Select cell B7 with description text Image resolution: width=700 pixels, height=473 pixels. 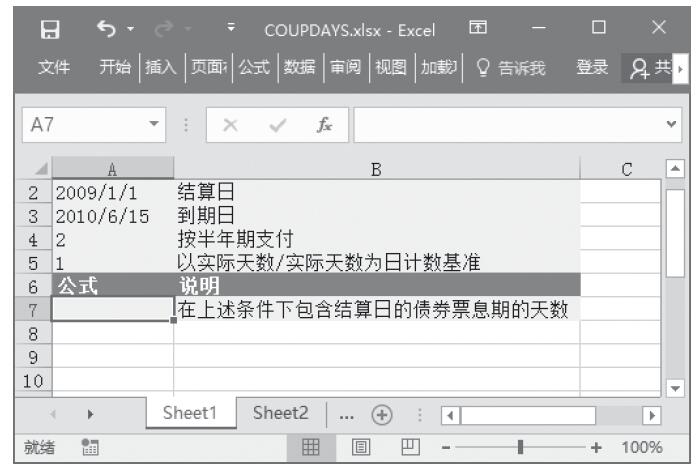click(x=376, y=310)
